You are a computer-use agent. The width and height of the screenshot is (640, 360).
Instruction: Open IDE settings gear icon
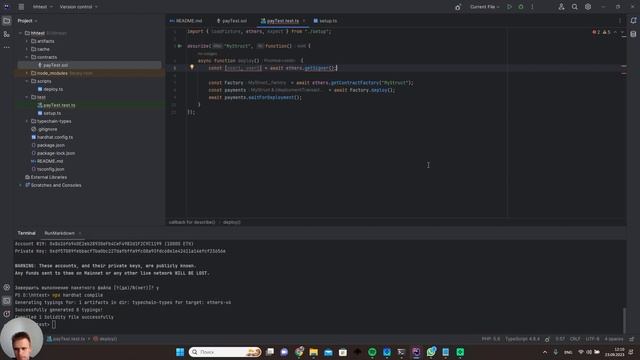coord(588,7)
